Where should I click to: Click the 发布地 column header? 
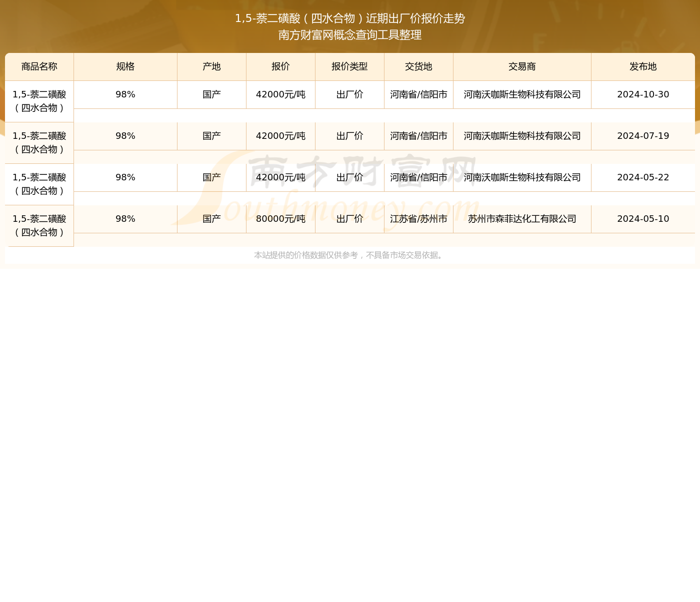(x=643, y=67)
